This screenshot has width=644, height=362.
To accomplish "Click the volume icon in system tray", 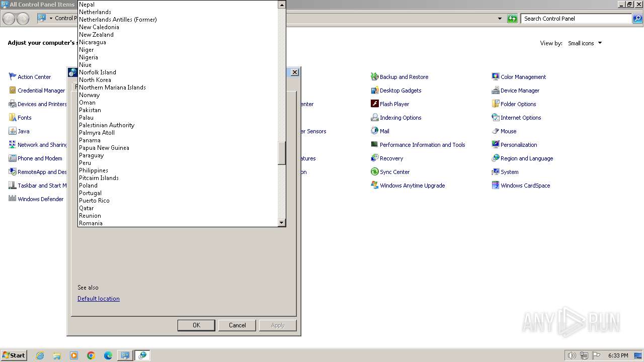I will pos(572,355).
